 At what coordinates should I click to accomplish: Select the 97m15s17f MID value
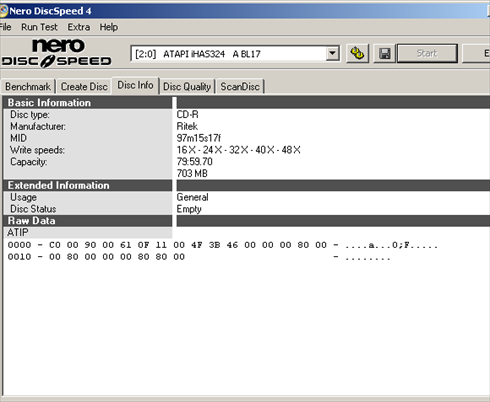pos(199,138)
